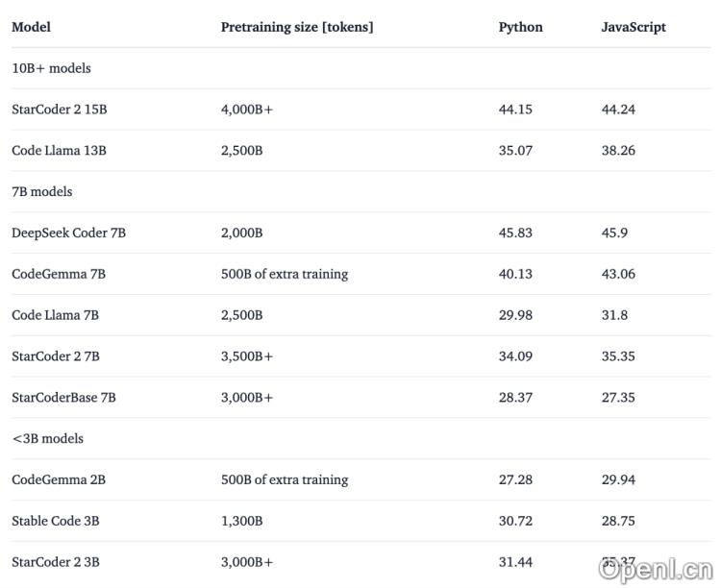Viewport: 721px width, 588px height.
Task: Click the 45.83 Python score
Action: [515, 233]
